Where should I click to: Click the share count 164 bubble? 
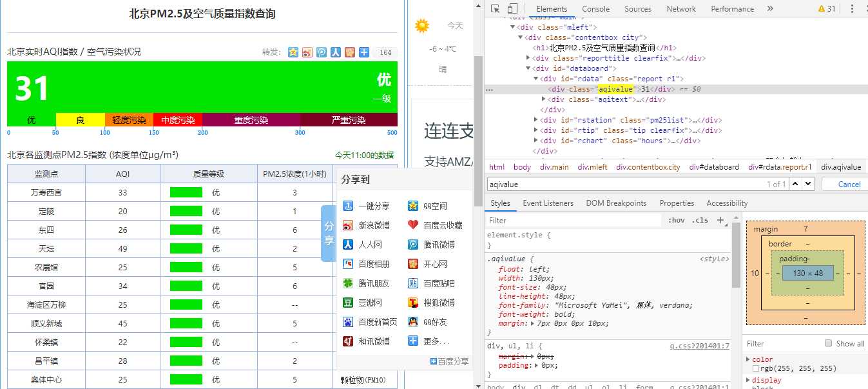coord(385,52)
